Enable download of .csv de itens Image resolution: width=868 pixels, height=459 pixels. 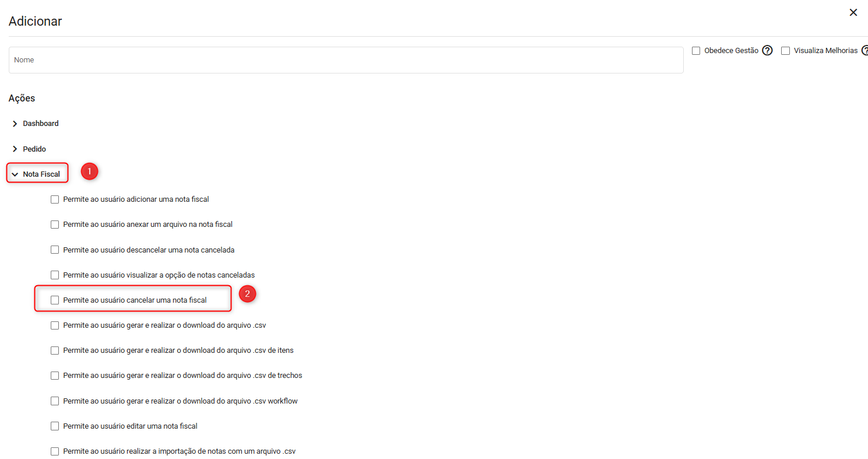click(x=55, y=351)
